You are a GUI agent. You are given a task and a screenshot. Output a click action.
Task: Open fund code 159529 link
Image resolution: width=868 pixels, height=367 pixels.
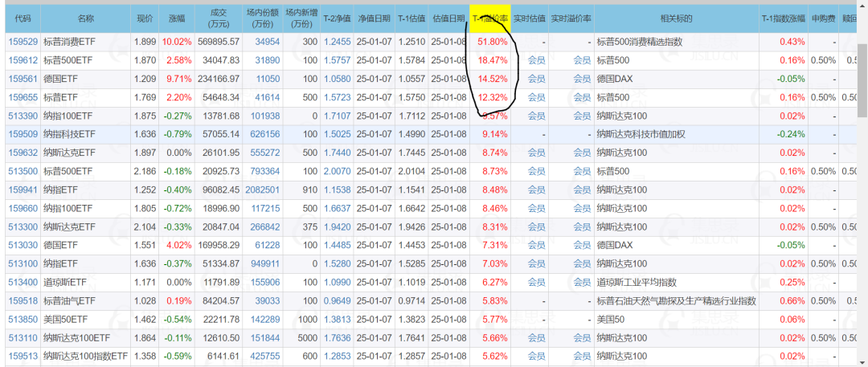point(23,42)
